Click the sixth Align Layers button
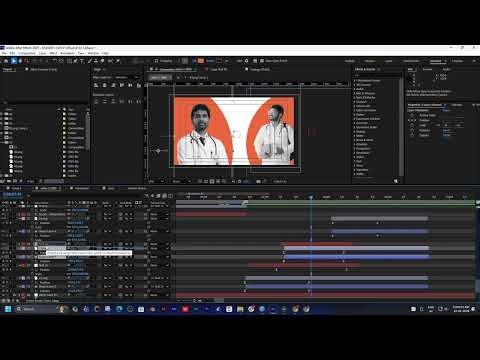 139,85
